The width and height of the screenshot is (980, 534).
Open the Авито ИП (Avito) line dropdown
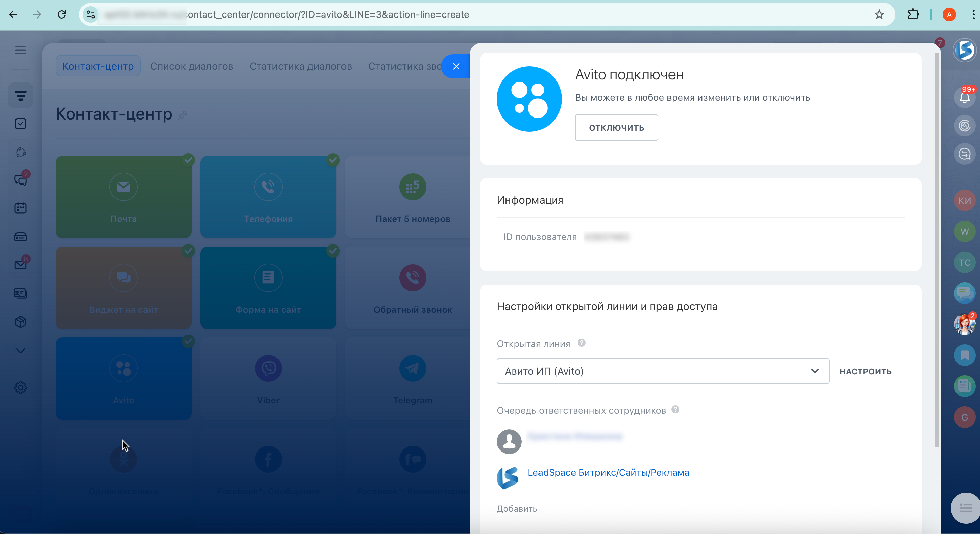click(x=662, y=371)
